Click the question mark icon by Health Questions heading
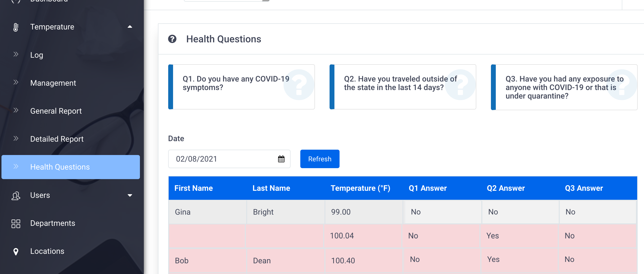Viewport: 644px width, 274px height. [172, 39]
